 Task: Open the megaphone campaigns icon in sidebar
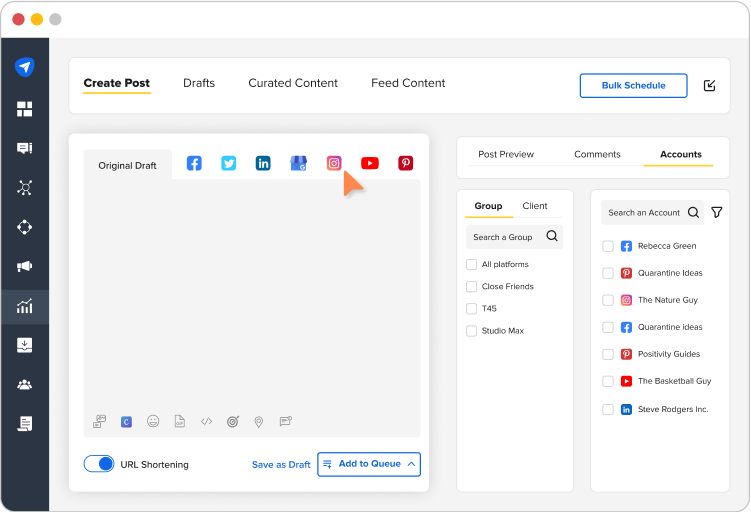click(x=24, y=266)
